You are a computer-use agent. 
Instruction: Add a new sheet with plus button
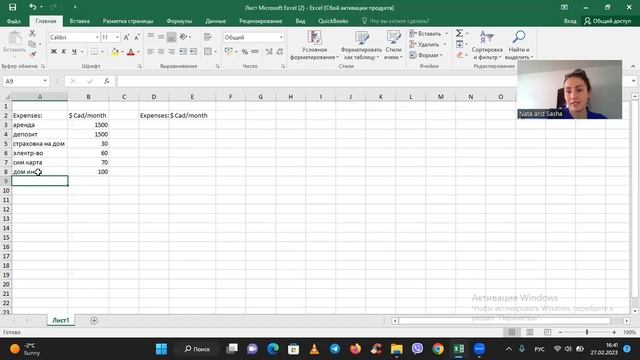(94, 320)
